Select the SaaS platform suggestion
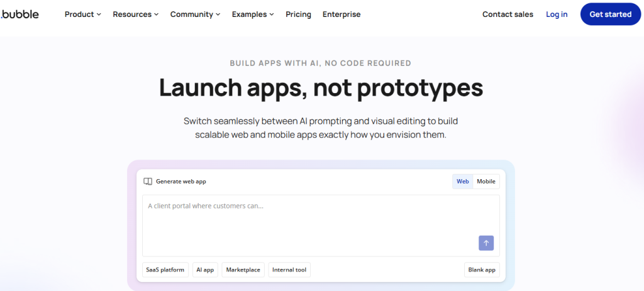Screen dimensions: 644x291 [x=165, y=270]
